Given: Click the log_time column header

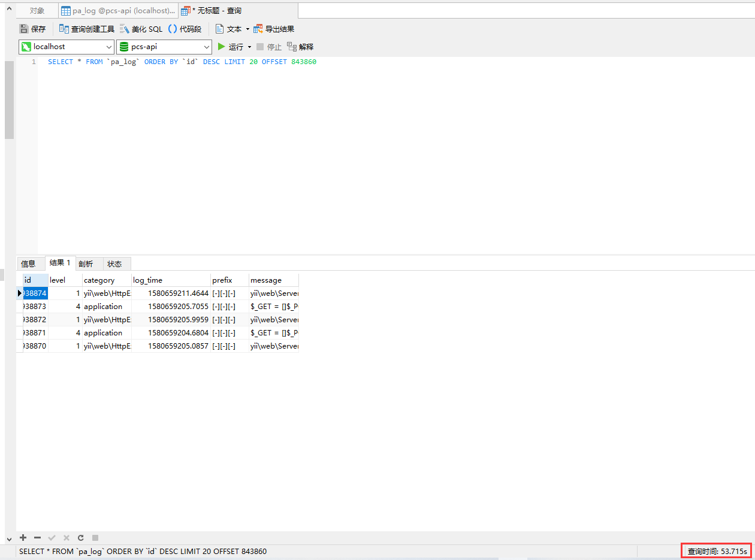Looking at the screenshot, I should 171,280.
